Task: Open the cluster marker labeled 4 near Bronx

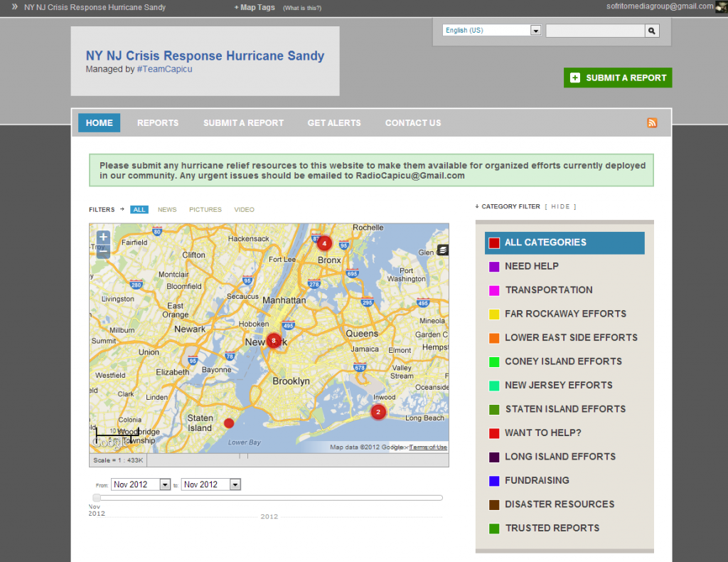Action: (324, 243)
